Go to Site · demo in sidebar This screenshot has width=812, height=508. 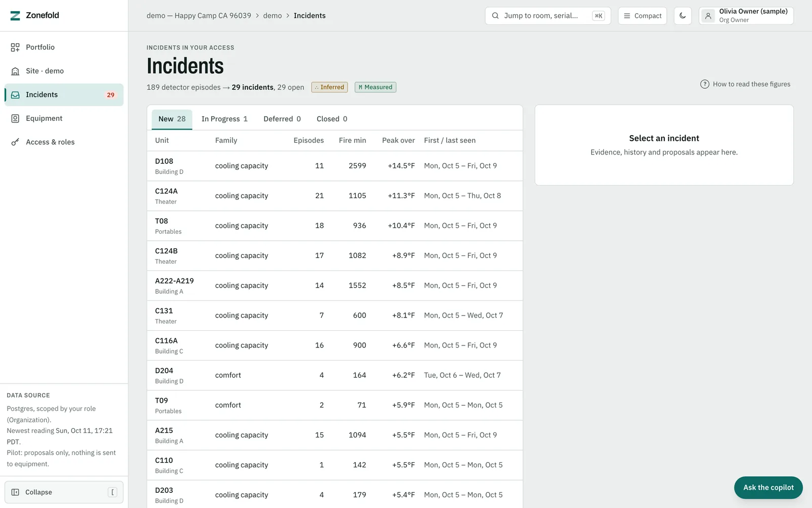point(64,71)
